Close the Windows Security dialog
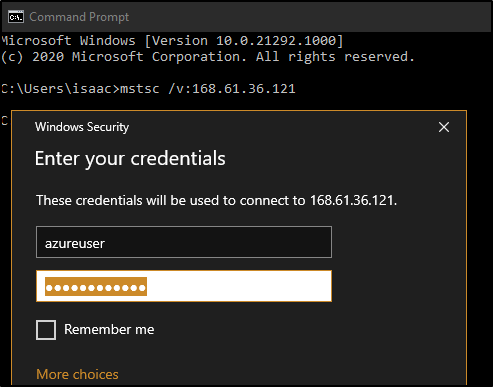Screen dimensions: 493x387 444,127
